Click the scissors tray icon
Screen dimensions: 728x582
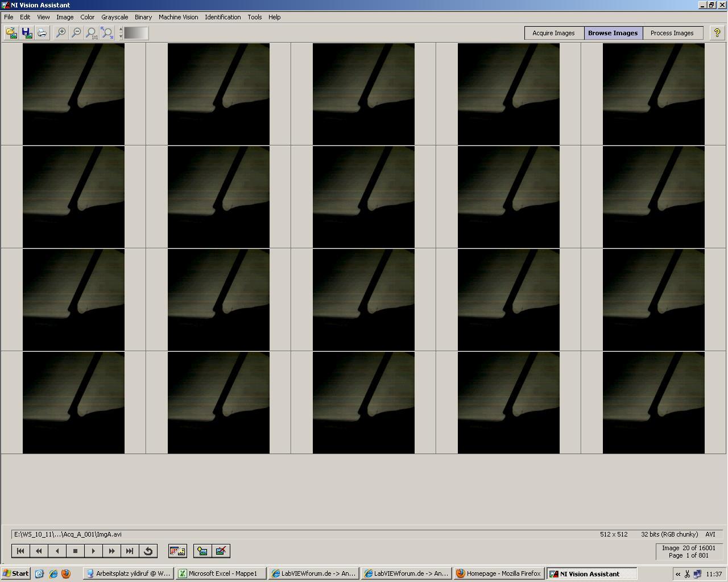[x=687, y=574]
